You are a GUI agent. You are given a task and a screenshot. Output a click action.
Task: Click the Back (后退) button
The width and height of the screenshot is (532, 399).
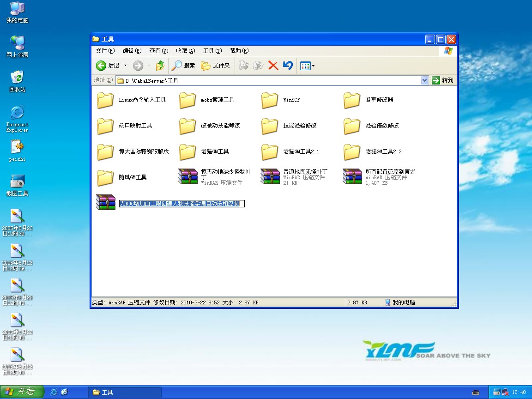[108, 66]
